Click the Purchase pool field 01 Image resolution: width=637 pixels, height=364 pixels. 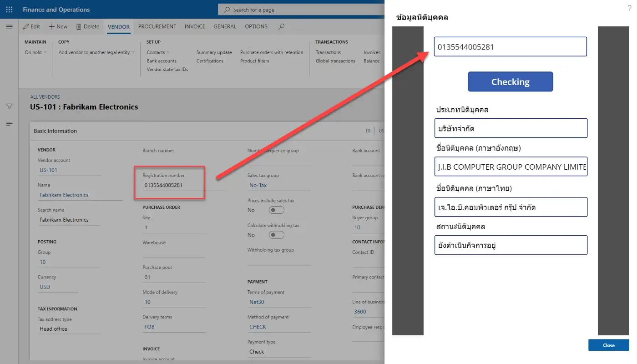coord(174,277)
